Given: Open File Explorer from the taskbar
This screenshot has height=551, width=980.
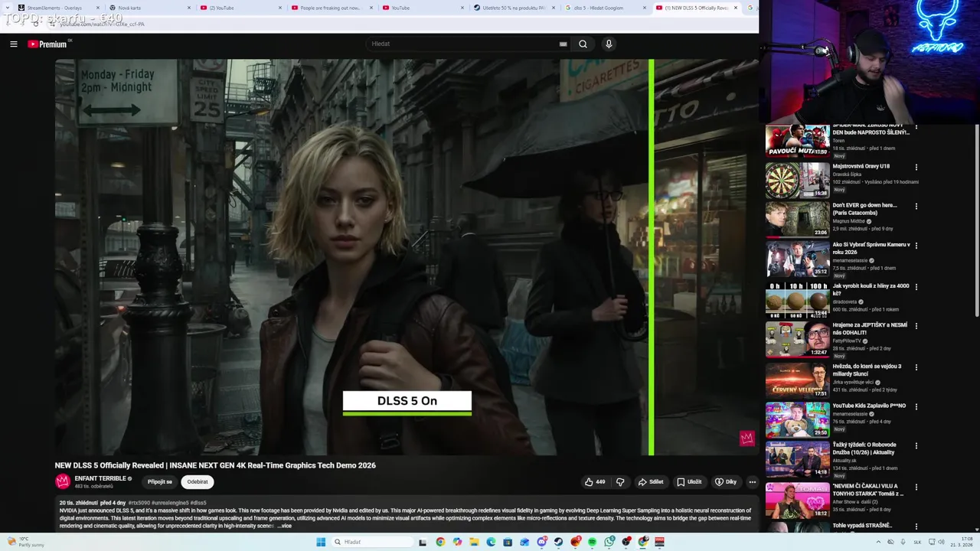Looking at the screenshot, I should point(474,542).
